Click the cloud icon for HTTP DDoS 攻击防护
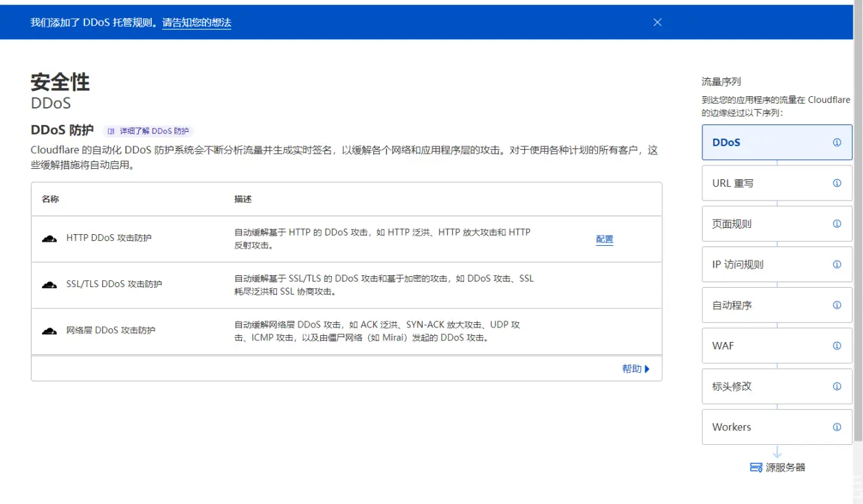The image size is (863, 504). 49,239
